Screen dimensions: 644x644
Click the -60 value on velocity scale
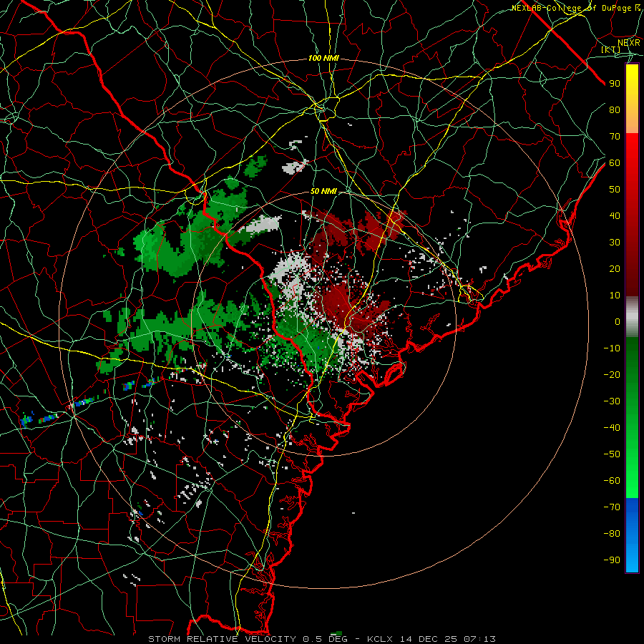click(612, 481)
